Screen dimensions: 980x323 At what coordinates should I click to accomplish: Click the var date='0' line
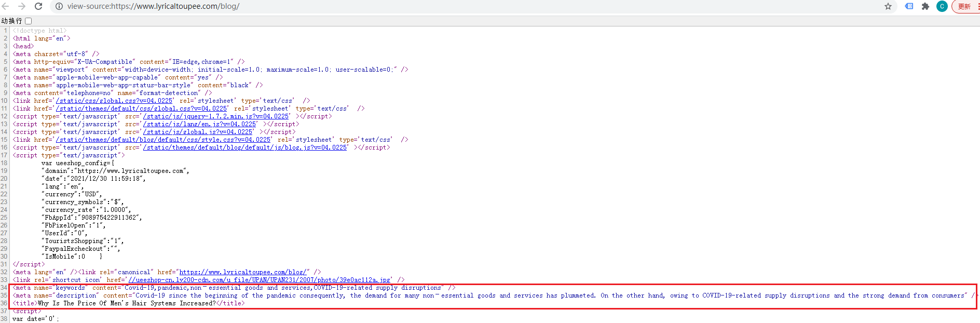[x=36, y=319]
